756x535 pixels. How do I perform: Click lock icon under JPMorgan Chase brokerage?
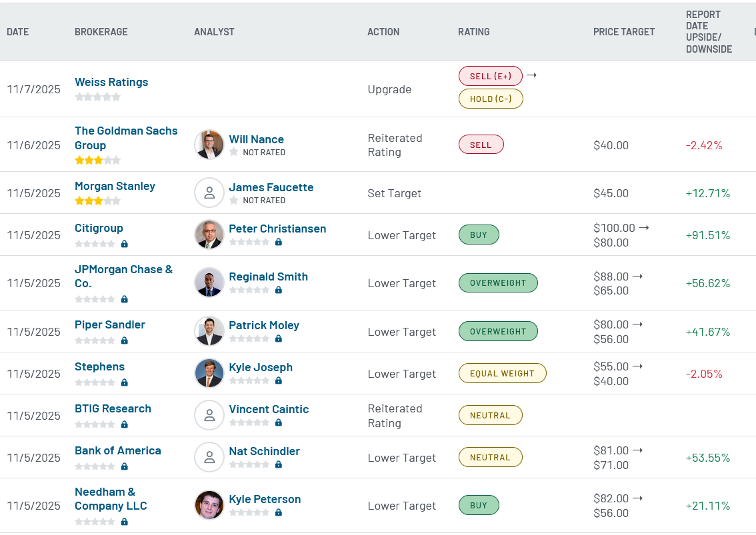[x=125, y=299]
